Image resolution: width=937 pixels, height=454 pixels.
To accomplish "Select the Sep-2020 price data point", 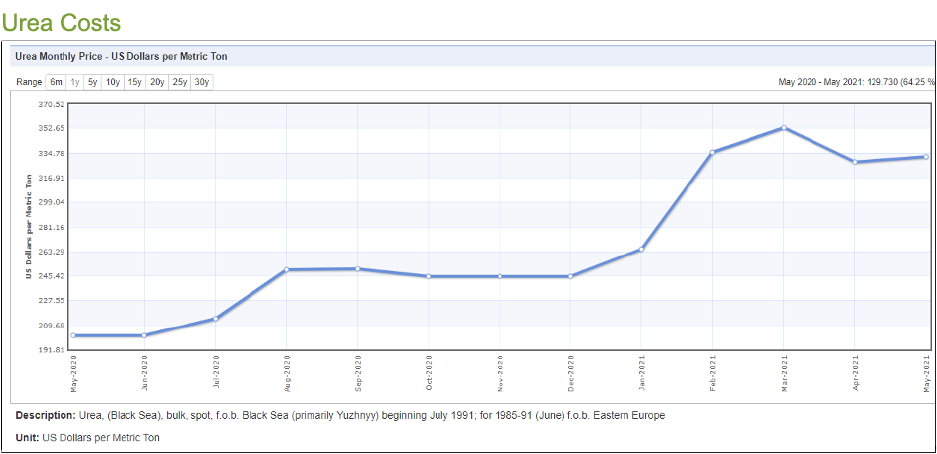I will coord(358,269).
